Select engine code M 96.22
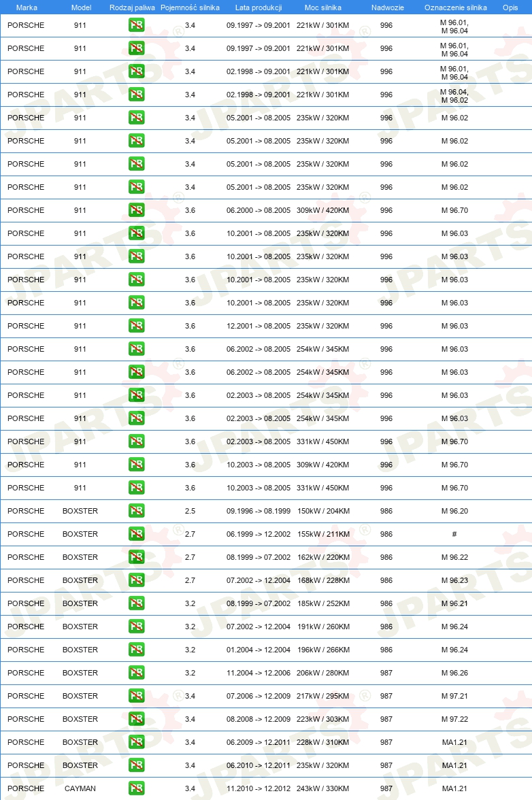The image size is (532, 800). point(454,557)
